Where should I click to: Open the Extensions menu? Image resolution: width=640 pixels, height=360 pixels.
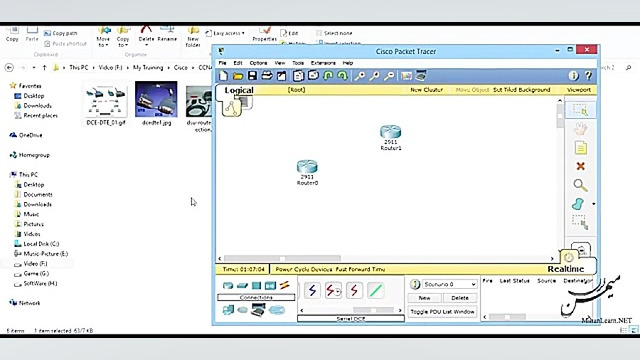pyautogui.click(x=323, y=63)
